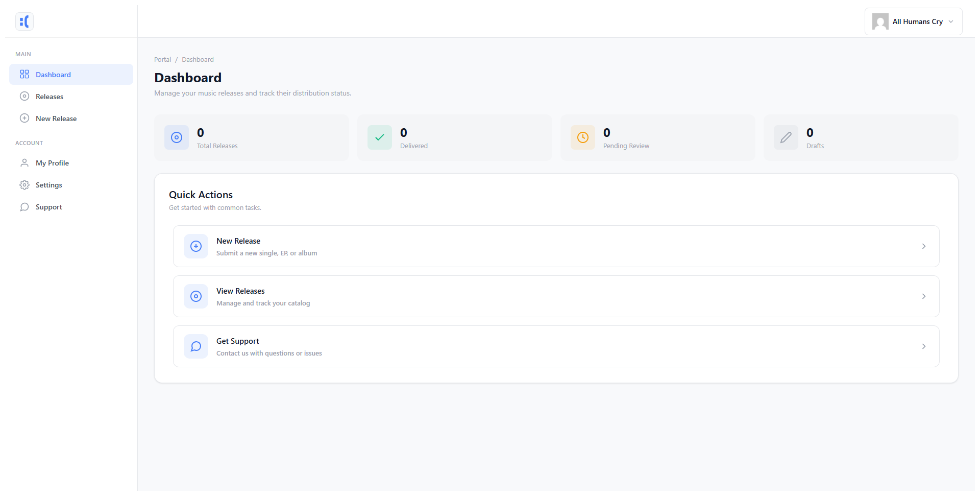
Task: Click the My Profile person icon
Action: [x=24, y=162]
